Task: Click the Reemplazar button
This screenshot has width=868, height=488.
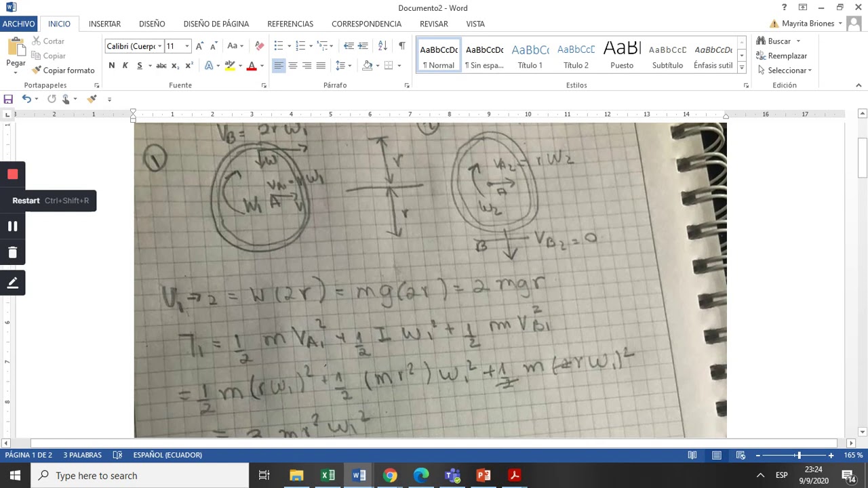Action: pos(782,56)
